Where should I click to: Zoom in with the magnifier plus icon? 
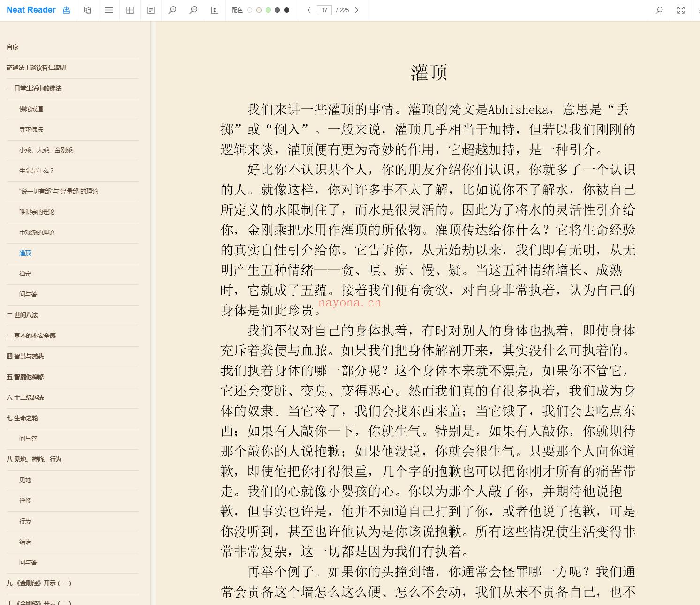(x=173, y=10)
